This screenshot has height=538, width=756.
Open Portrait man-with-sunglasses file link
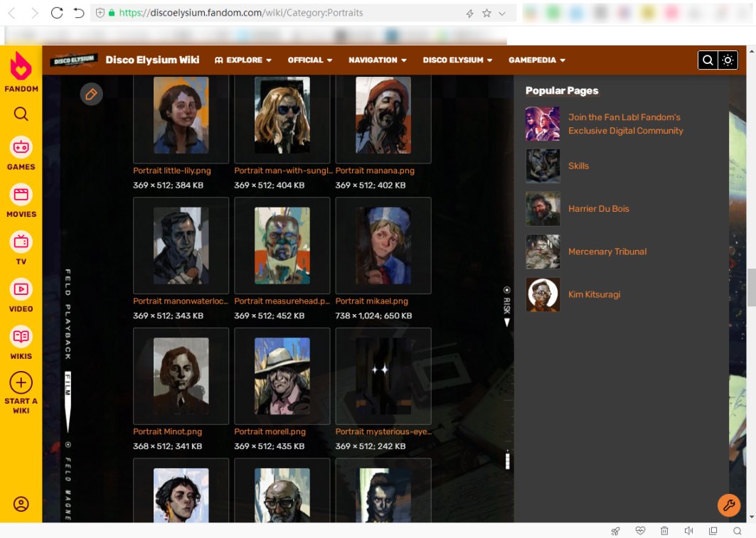pyautogui.click(x=284, y=171)
